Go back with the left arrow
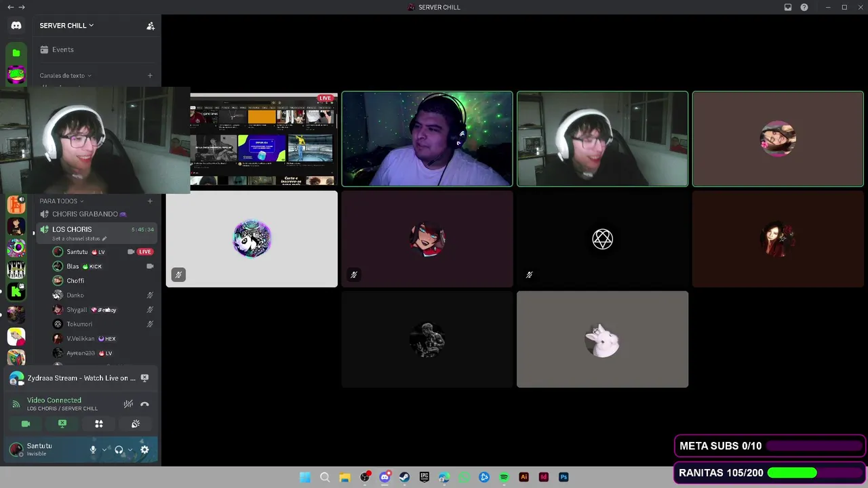Screen dimensions: 868x488 click(10, 7)
